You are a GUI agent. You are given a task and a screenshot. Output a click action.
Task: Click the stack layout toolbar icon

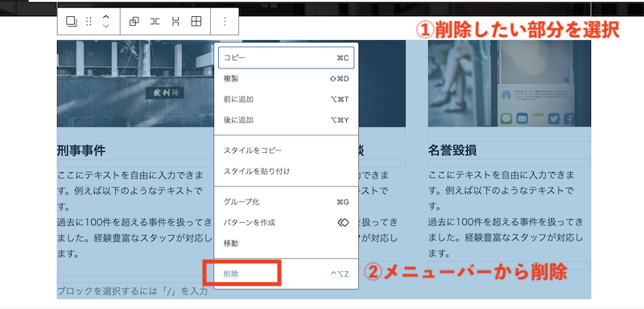click(175, 22)
